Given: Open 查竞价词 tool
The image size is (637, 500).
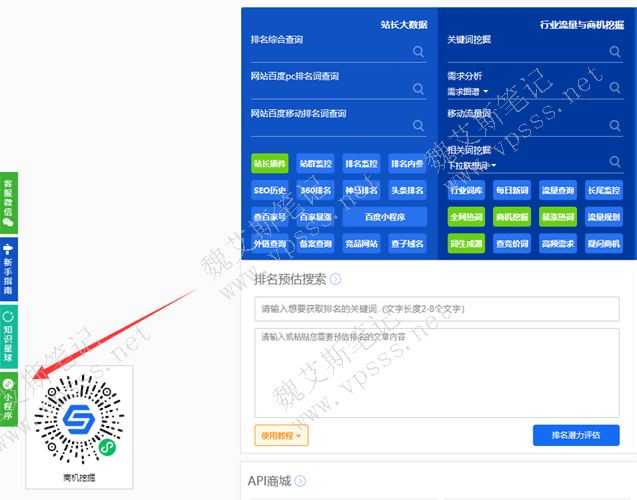Looking at the screenshot, I should click(x=512, y=244).
